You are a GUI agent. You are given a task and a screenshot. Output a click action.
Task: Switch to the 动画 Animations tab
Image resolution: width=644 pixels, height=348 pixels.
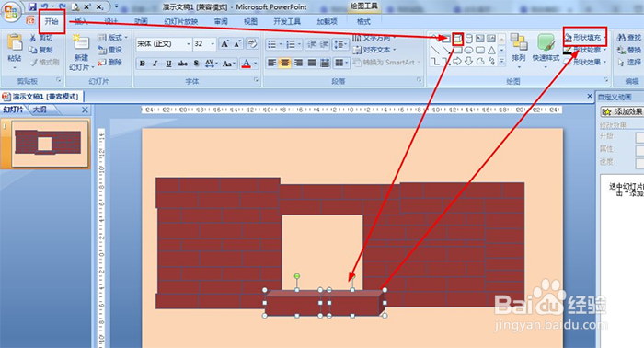pos(141,21)
